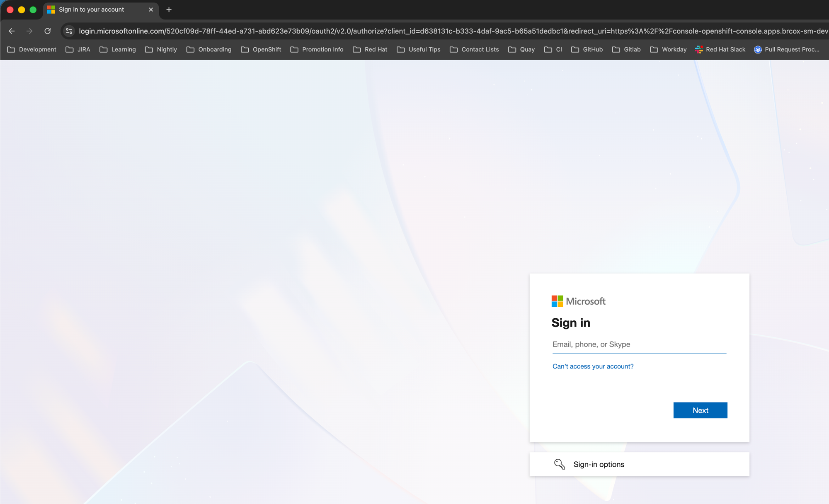Click the key icon beside Sign-in options

tap(560, 464)
